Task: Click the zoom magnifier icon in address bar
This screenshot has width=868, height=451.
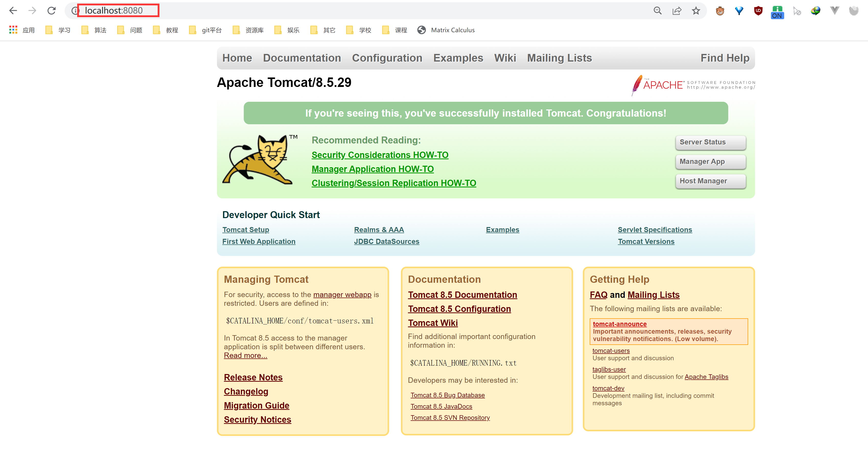Action: click(657, 11)
